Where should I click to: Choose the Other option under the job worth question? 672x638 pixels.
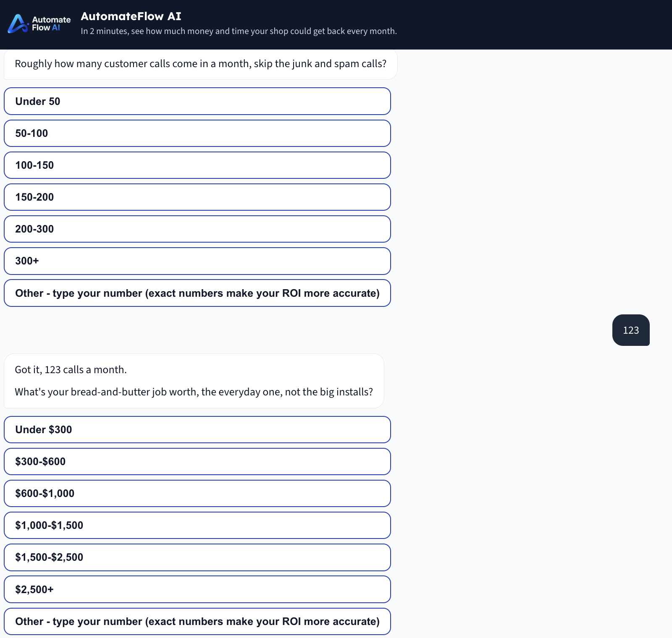(x=197, y=621)
